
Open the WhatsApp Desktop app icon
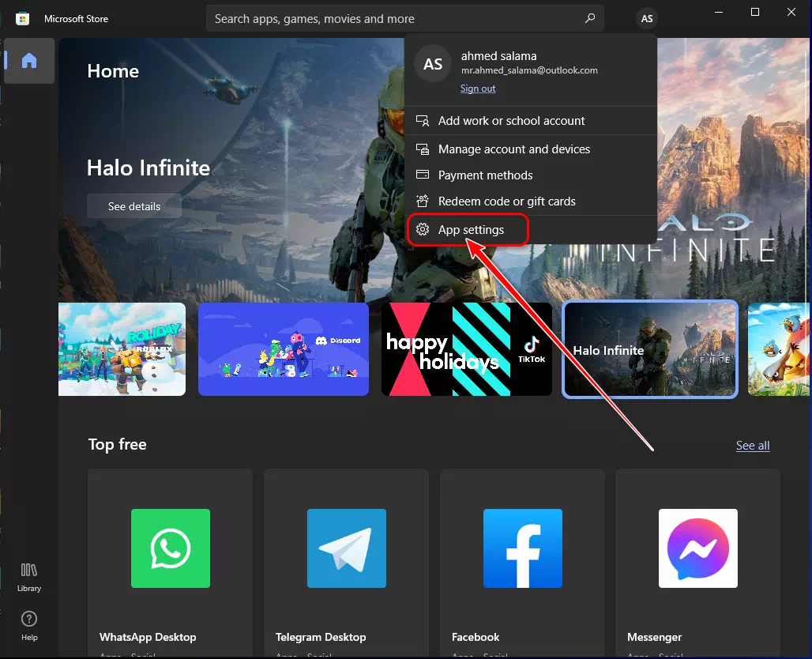pyautogui.click(x=171, y=548)
